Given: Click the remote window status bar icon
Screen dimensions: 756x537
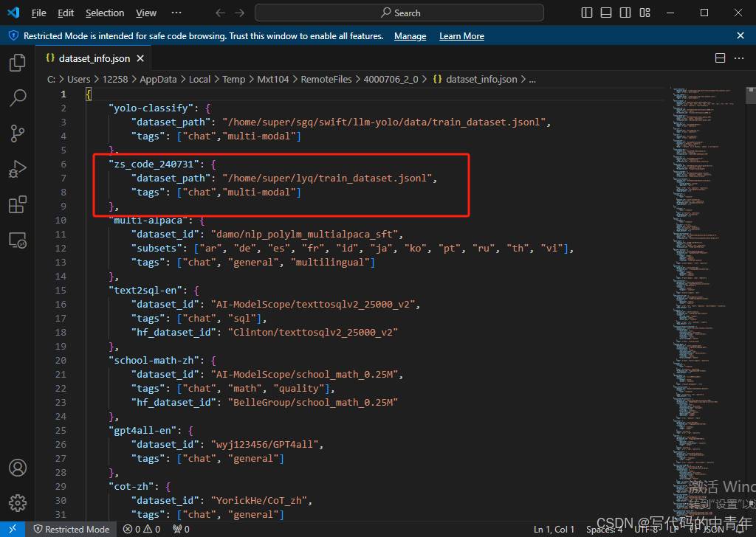Looking at the screenshot, I should pyautogui.click(x=13, y=529).
